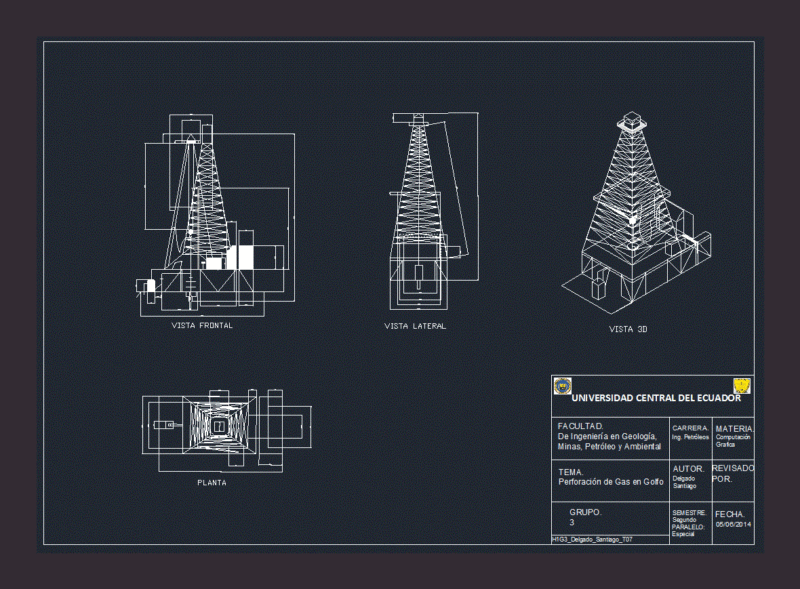This screenshot has width=800, height=589.
Task: Click the REVISADO POR label
Action: [733, 474]
